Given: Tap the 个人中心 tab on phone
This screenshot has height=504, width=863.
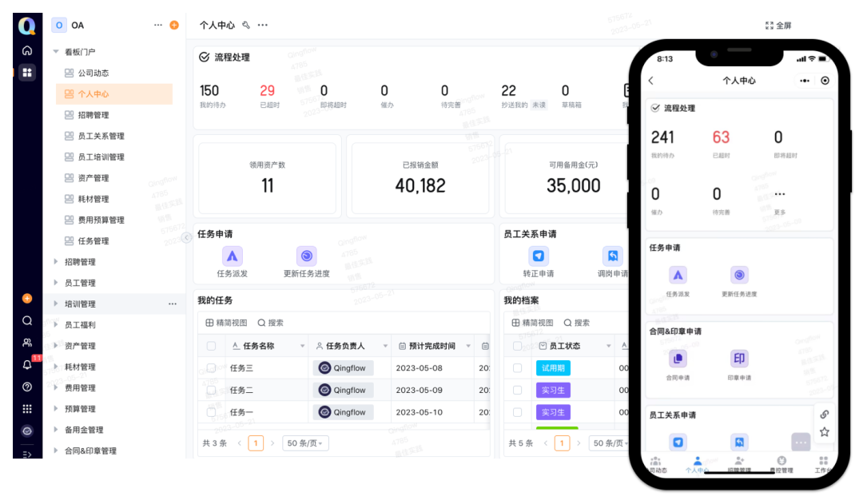Looking at the screenshot, I should pos(697,465).
